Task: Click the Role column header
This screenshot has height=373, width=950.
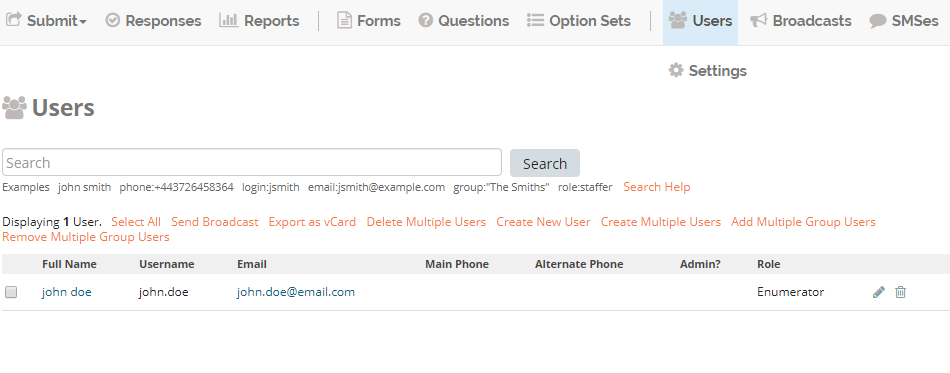Action: click(x=768, y=265)
